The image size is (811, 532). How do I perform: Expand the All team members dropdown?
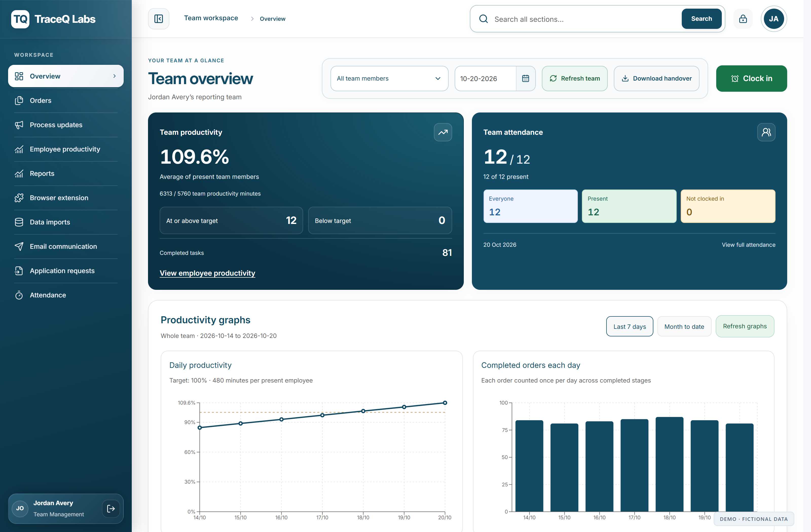tap(389, 79)
